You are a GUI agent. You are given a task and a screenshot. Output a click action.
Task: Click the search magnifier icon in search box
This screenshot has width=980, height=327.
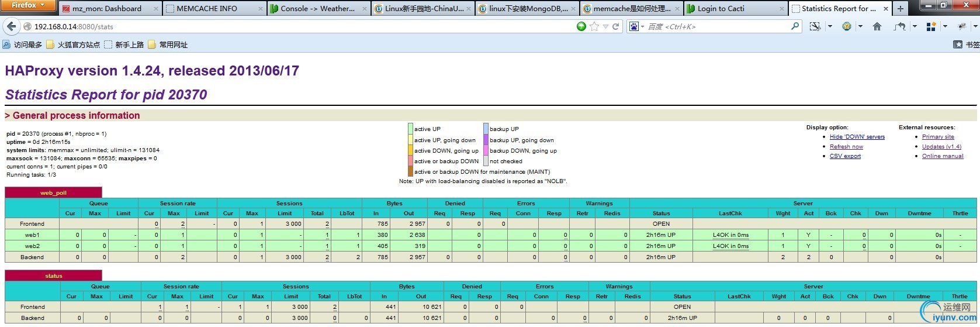click(x=795, y=26)
